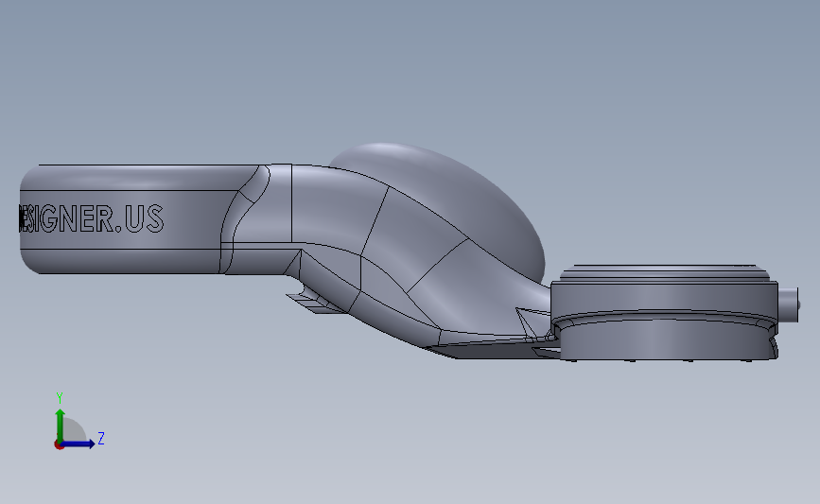Select the embossed DESIGNER.US text on the handle
Viewport: 820px width, 504px height.
(91, 218)
